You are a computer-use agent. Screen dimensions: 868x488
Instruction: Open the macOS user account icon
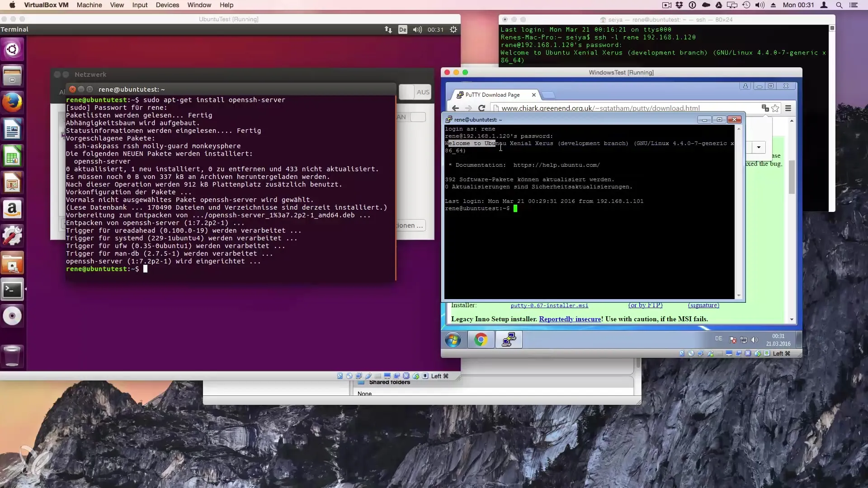click(x=824, y=5)
